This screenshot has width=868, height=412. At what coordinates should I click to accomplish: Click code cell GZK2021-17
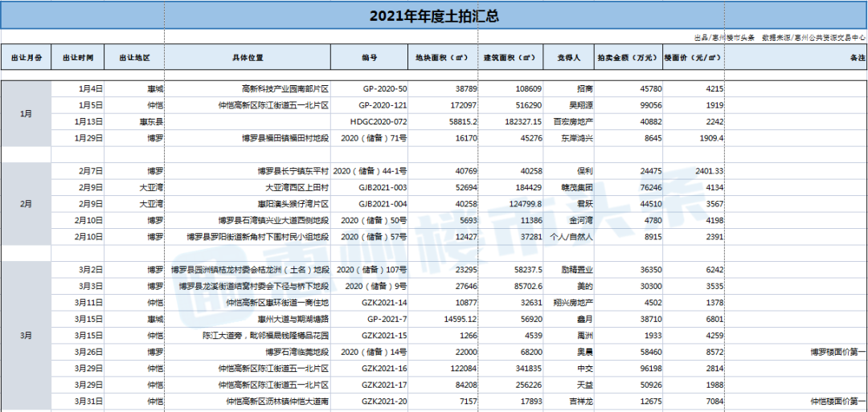point(370,385)
